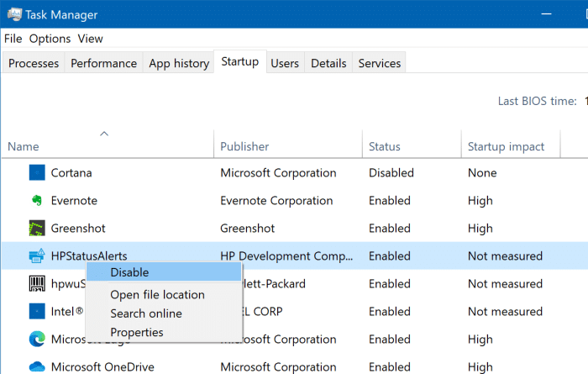Viewport: 588px width, 374px height.
Task: Switch to the Processes tab
Action: (x=34, y=63)
